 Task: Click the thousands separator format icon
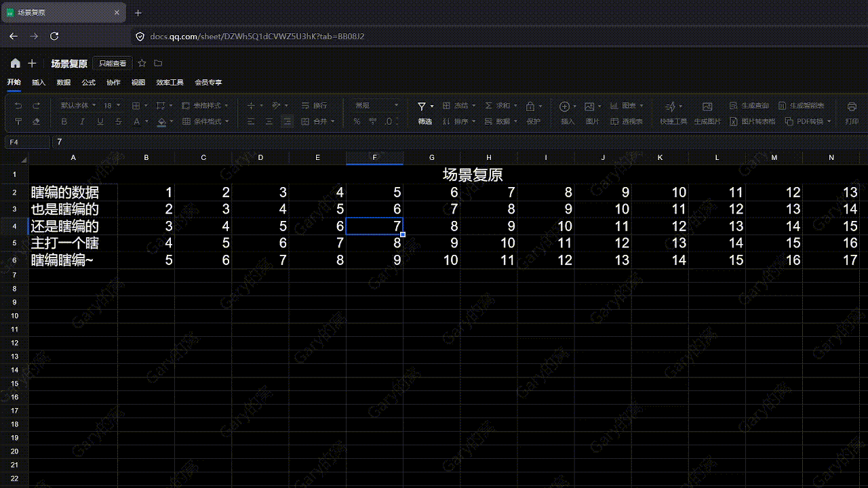[x=373, y=122]
